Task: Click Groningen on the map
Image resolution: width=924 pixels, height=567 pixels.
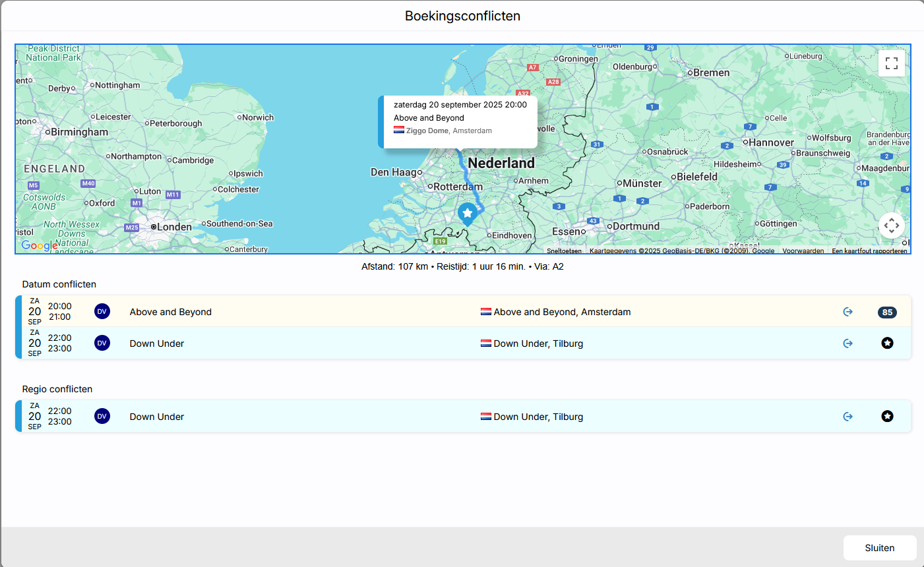Action: (x=578, y=59)
